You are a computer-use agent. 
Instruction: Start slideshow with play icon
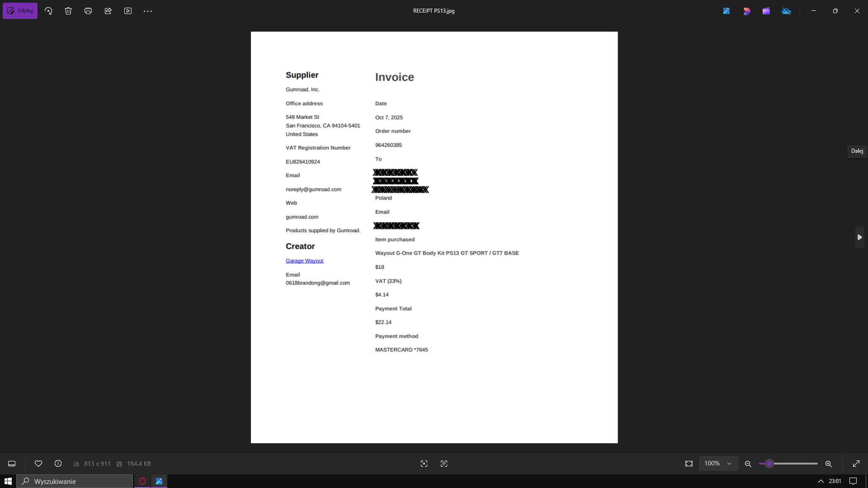point(128,11)
